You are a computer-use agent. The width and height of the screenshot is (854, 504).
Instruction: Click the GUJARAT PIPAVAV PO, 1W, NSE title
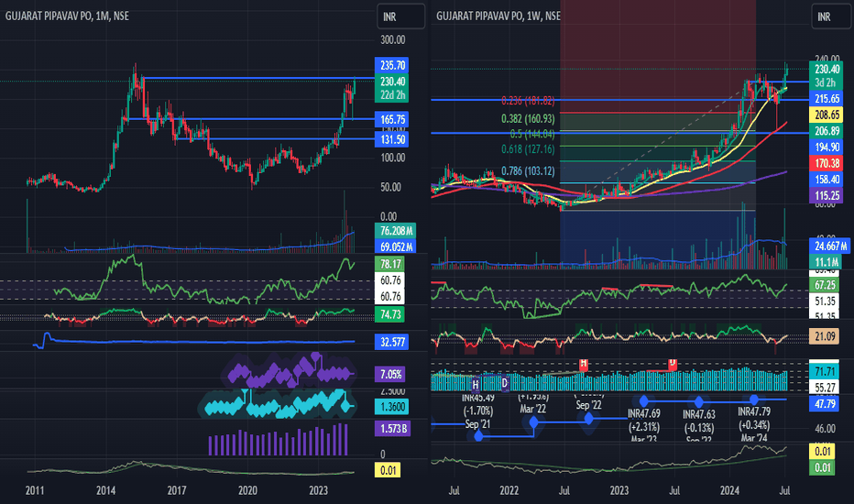point(498,16)
